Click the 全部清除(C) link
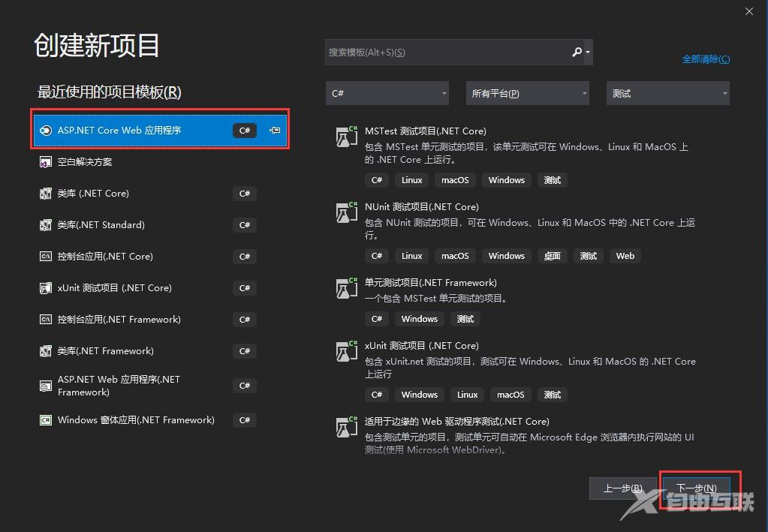 tap(705, 59)
